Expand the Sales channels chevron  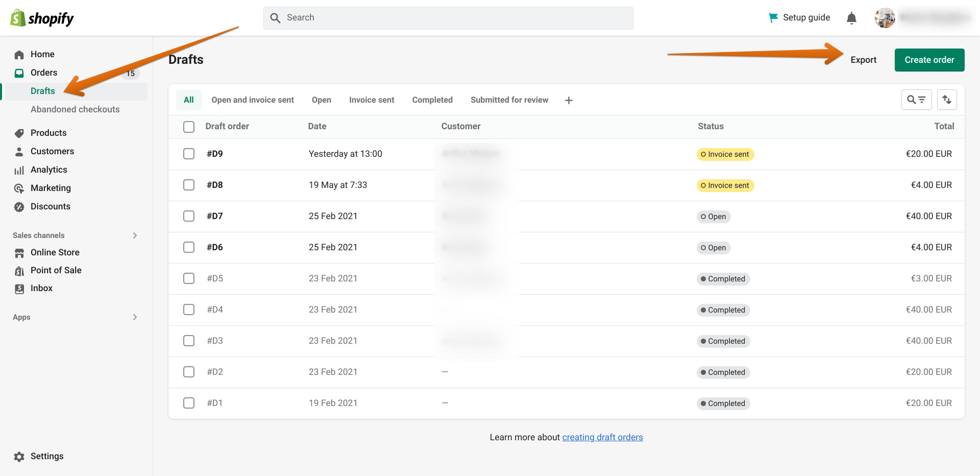click(135, 235)
